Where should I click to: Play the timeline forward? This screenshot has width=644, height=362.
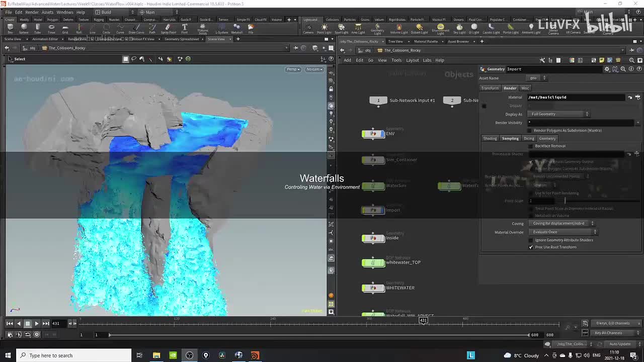tap(37, 324)
